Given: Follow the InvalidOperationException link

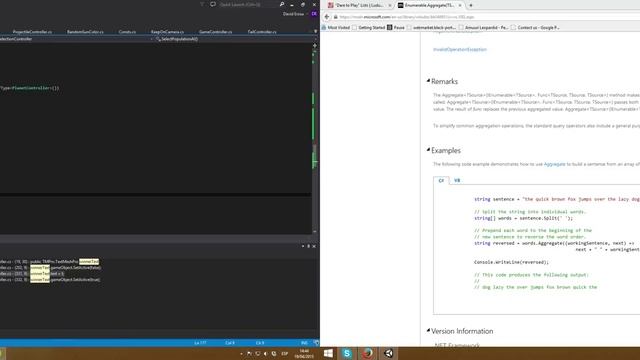Looking at the screenshot, I should coord(460,49).
